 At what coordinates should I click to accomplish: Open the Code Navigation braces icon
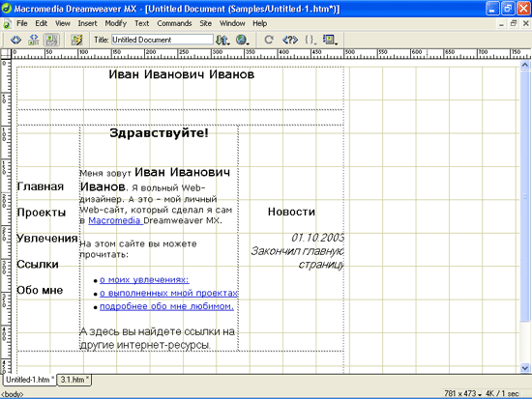point(310,40)
